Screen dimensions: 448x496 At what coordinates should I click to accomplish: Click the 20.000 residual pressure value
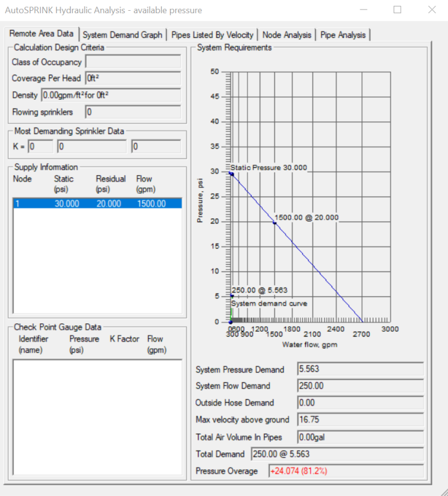pos(109,203)
